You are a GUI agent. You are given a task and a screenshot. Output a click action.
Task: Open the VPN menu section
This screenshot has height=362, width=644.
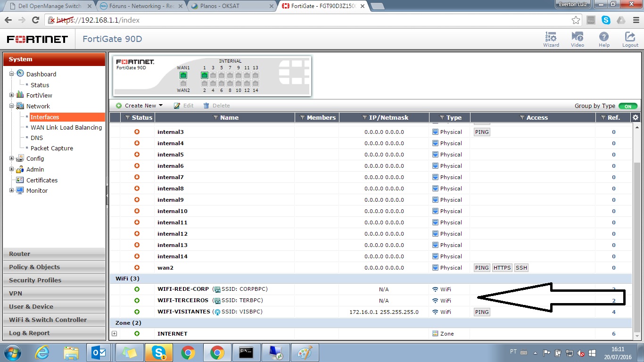(x=54, y=293)
